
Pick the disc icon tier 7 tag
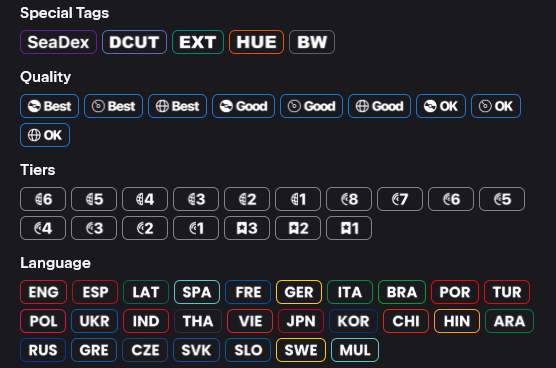400,199
